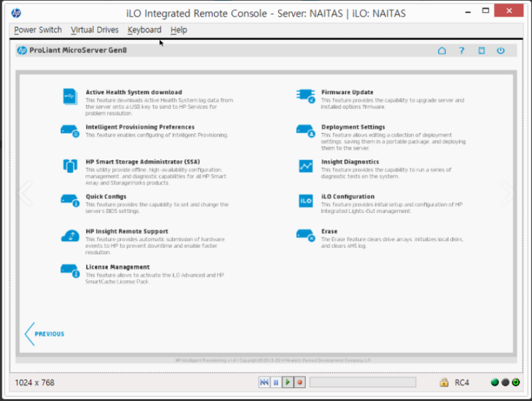Play the console capture
This screenshot has height=401, width=532.
[x=288, y=382]
